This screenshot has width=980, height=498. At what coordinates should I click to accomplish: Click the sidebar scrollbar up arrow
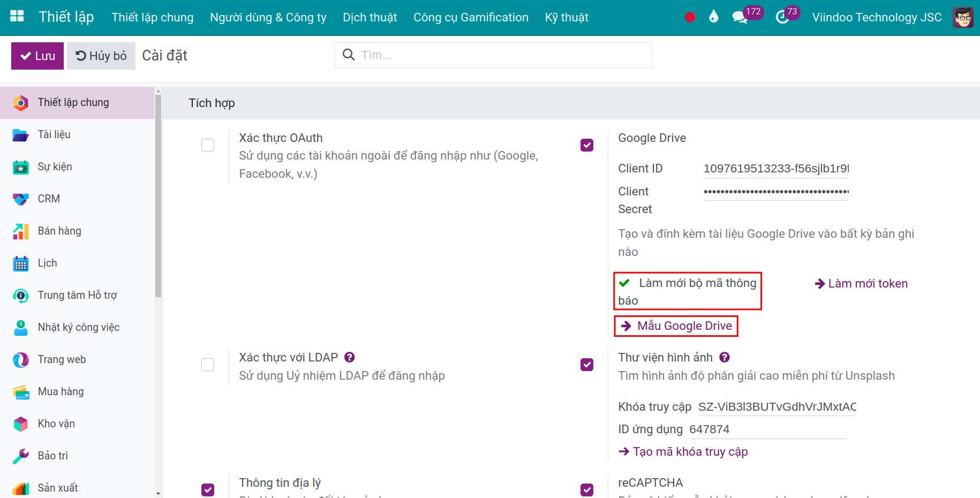point(158,92)
